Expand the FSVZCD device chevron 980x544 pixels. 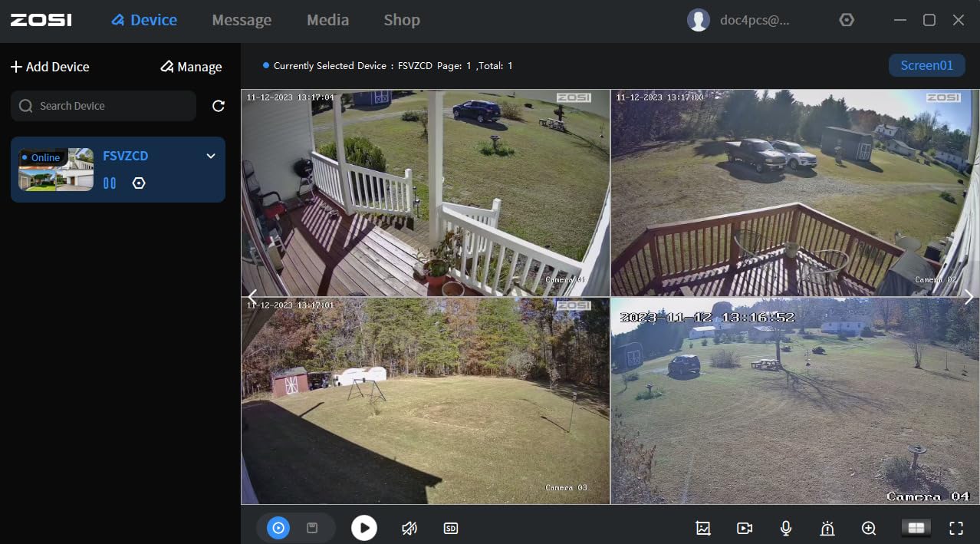pos(211,157)
